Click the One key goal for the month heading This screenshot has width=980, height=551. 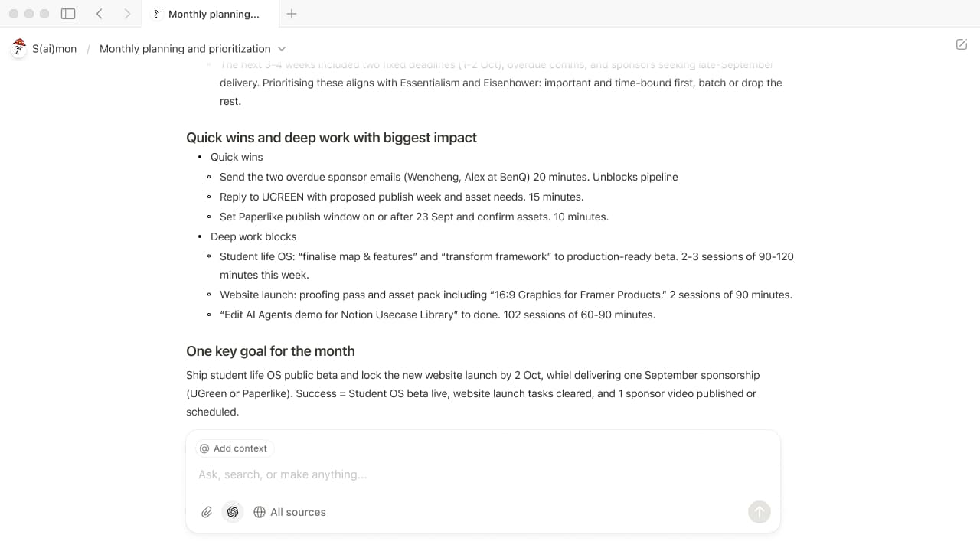[270, 351]
